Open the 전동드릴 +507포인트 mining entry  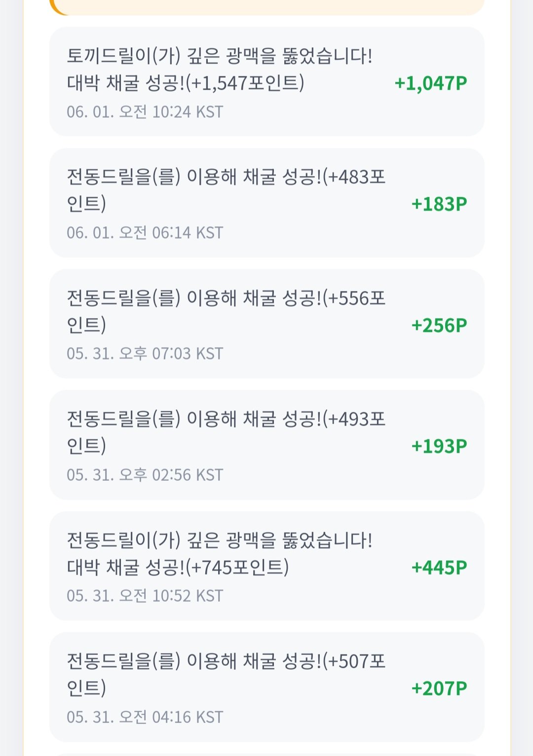pyautogui.click(x=266, y=687)
